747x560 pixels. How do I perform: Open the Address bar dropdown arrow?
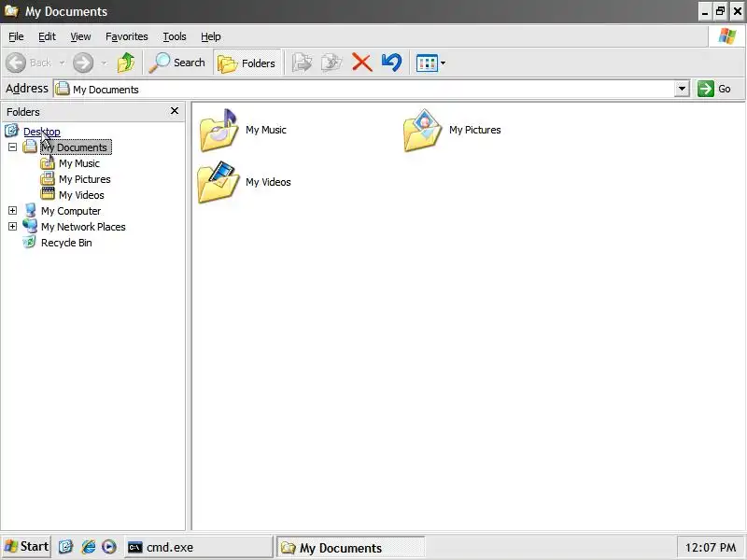tap(682, 89)
